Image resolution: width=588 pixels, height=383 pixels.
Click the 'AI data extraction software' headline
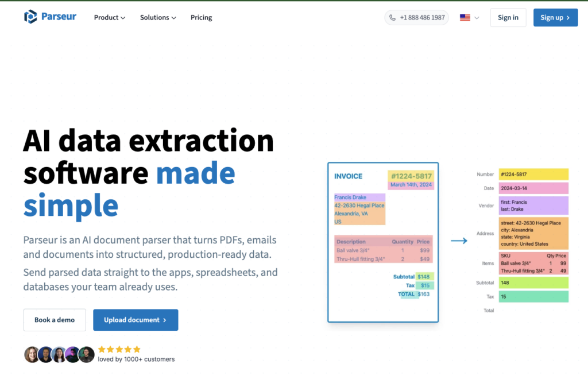[x=149, y=156]
